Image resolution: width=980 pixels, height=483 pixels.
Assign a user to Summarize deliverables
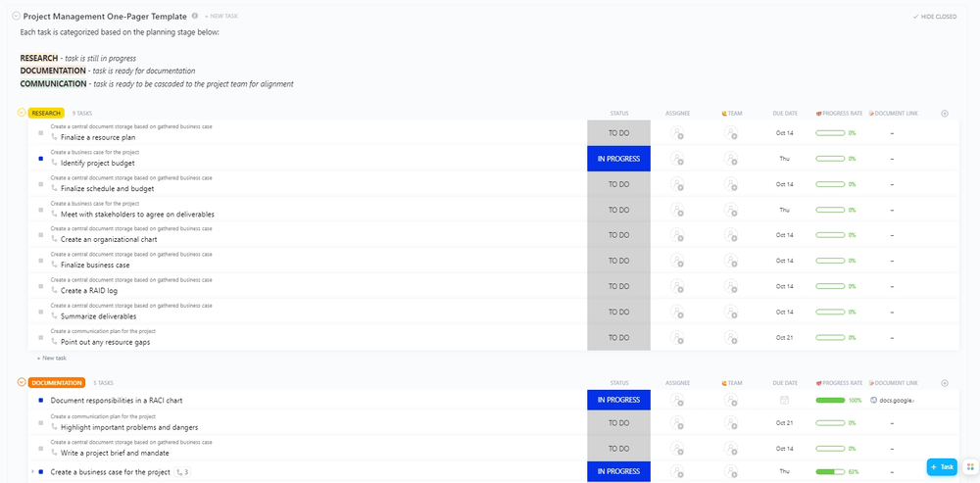[x=677, y=312]
